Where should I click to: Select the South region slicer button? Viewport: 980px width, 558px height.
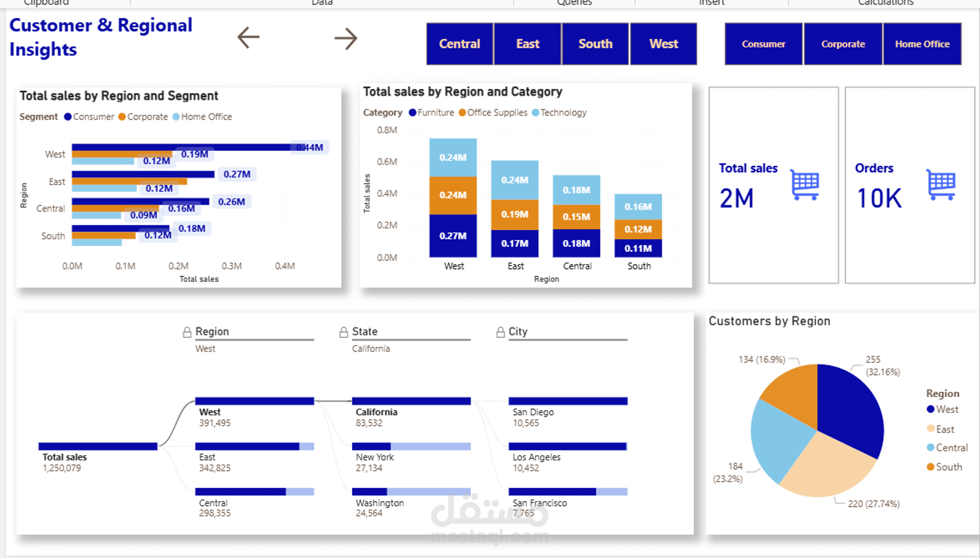point(595,44)
